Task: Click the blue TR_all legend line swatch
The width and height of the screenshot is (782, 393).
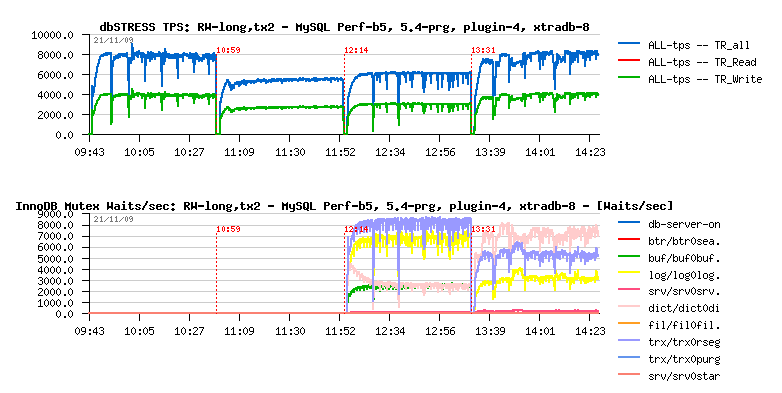Action: [x=628, y=44]
